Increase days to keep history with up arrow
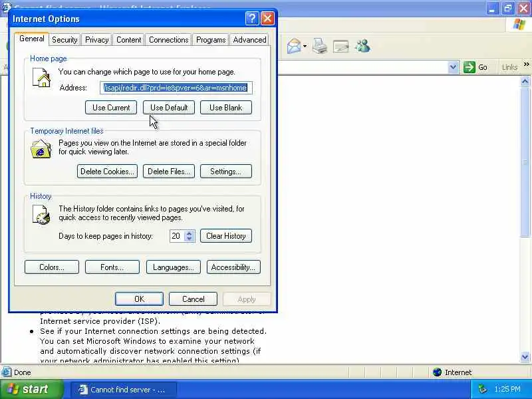Image resolution: width=532 pixels, height=399 pixels. pyautogui.click(x=190, y=233)
